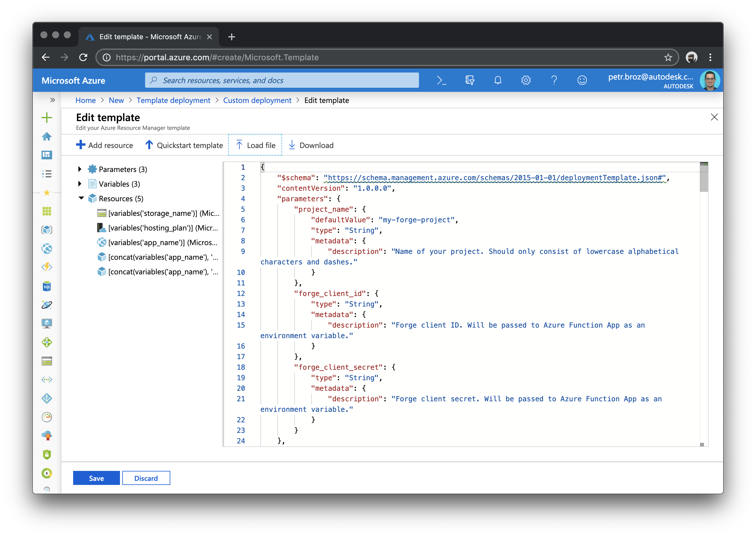This screenshot has height=537, width=756.
Task: Go to Template deployment breadcrumb
Action: [173, 100]
